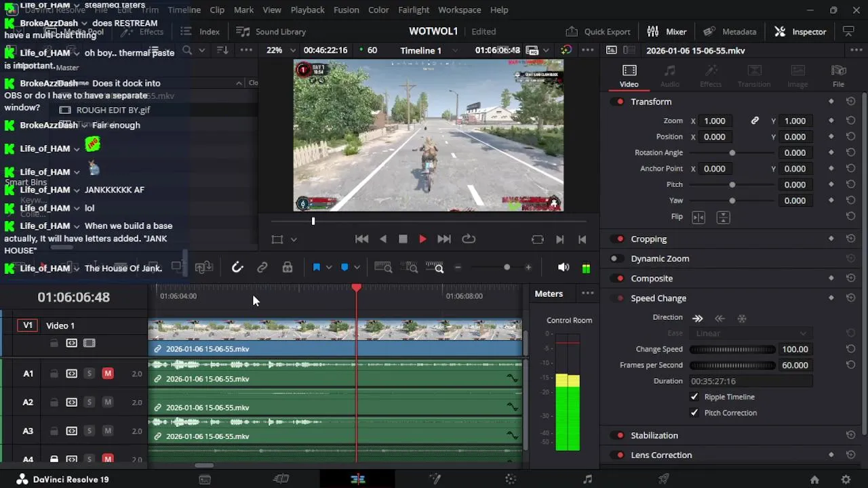Show the Metadata panel
Screen dimensions: 868x488
[730, 32]
